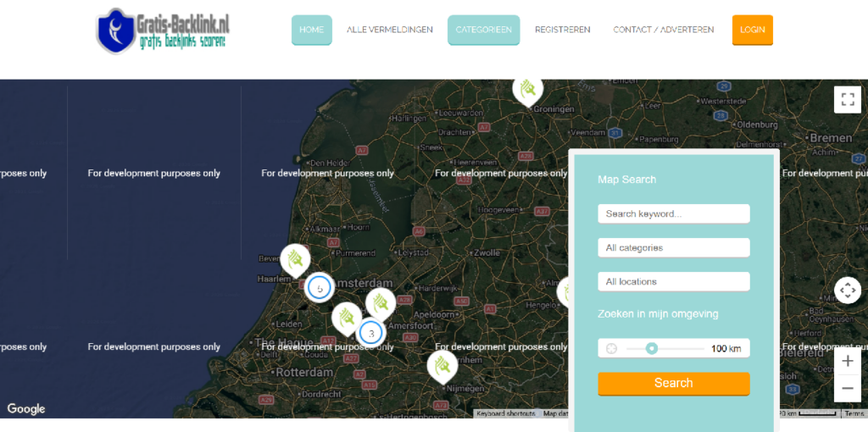Click the map pan/camera control icon
Viewport: 868px width, 432px height.
(x=847, y=291)
